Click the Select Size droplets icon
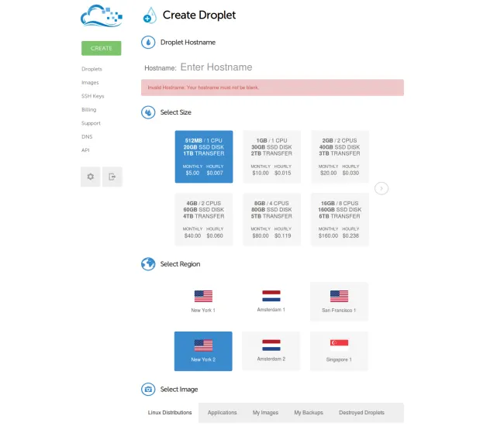 [148, 112]
